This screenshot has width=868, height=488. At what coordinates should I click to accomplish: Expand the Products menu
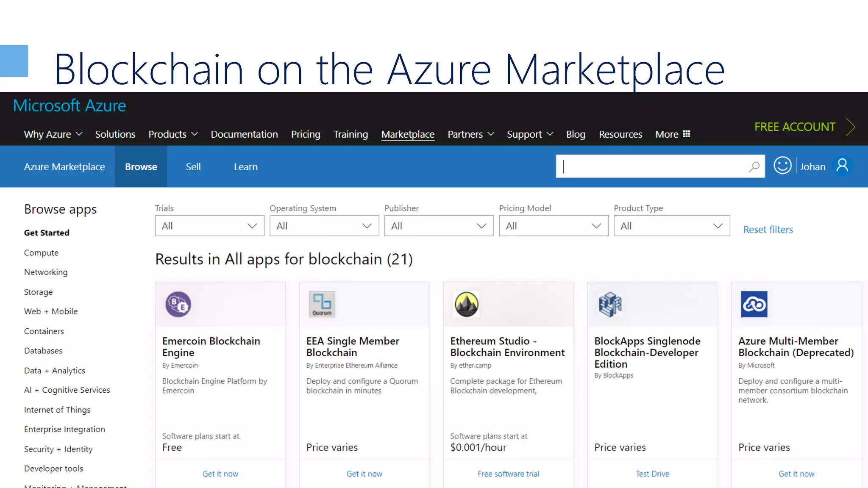[x=173, y=134]
